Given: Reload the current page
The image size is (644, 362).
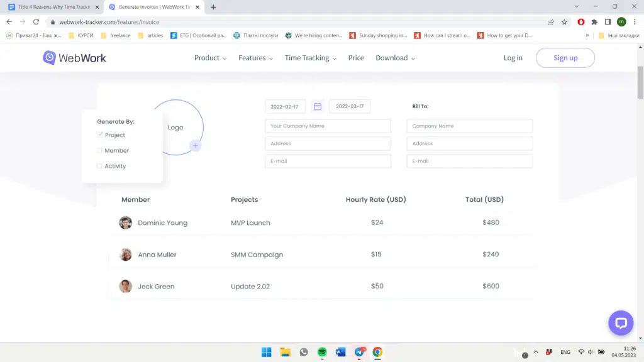Looking at the screenshot, I should point(36,22).
